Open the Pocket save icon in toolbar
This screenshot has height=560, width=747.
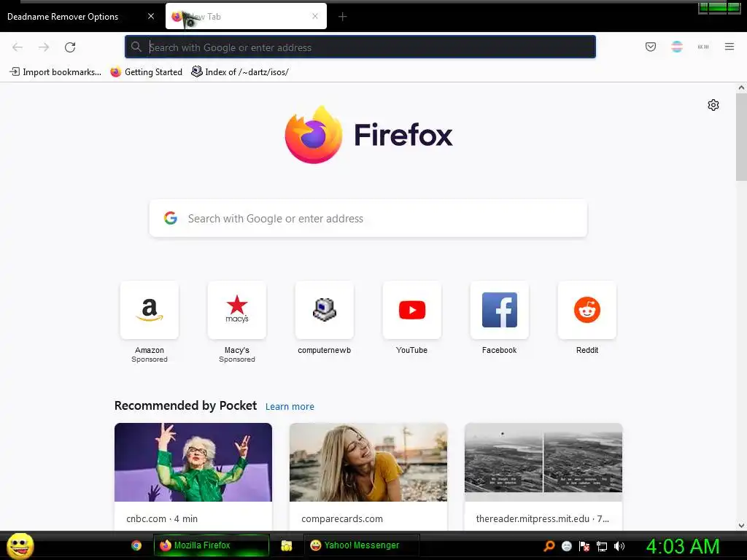click(650, 47)
